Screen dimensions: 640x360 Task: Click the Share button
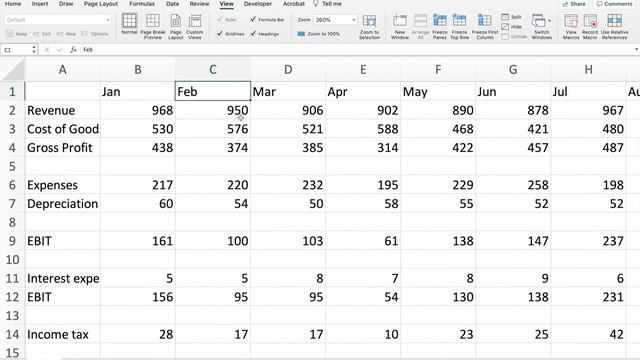pyautogui.click(x=574, y=4)
